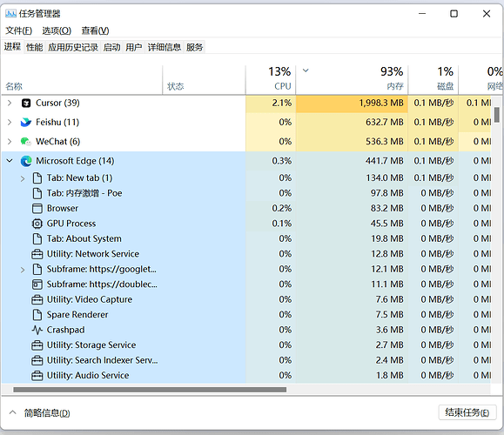Switch to the 性能 tab

click(35, 48)
